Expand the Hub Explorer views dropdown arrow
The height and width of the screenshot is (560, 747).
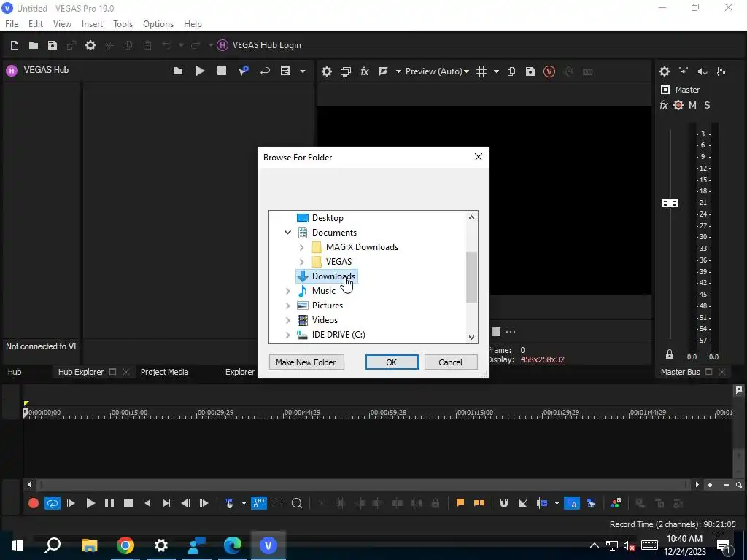[x=303, y=71]
